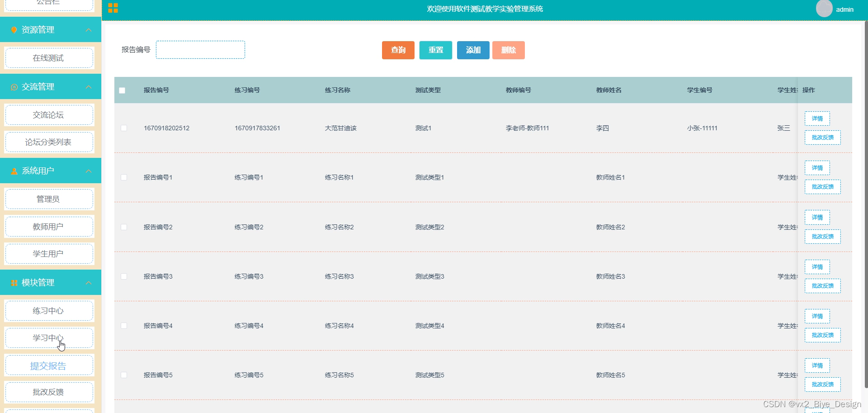Click 批改反馈 for 报告编号4 row
868x413 pixels.
click(823, 335)
